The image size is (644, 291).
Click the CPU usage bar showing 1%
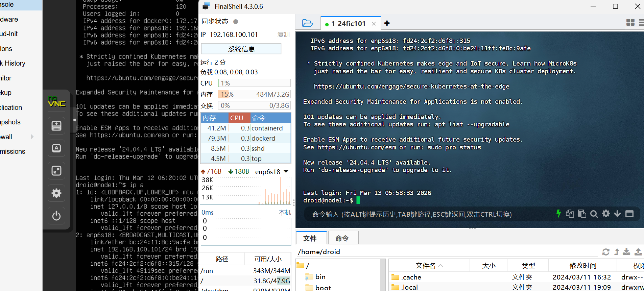[x=254, y=83]
